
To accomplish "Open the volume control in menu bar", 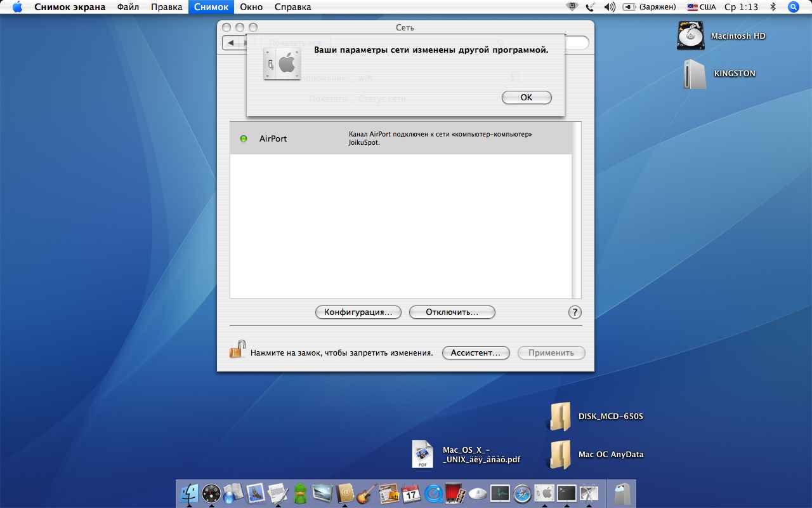I will pyautogui.click(x=610, y=7).
